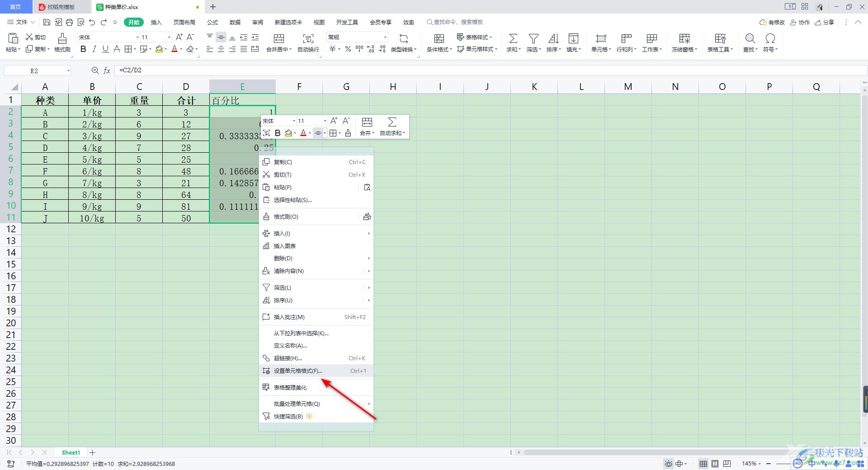Click the Align Right icon in ribbon

click(x=232, y=49)
